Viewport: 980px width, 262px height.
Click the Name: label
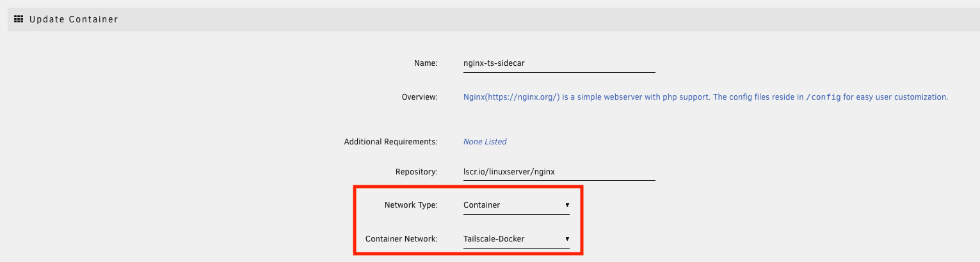pos(426,63)
